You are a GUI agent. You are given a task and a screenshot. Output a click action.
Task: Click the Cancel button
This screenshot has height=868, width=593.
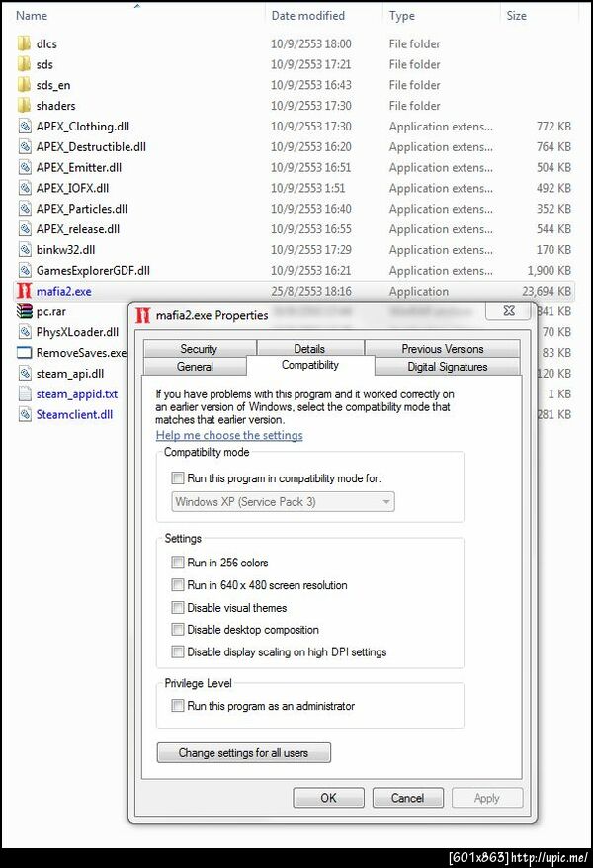click(407, 798)
